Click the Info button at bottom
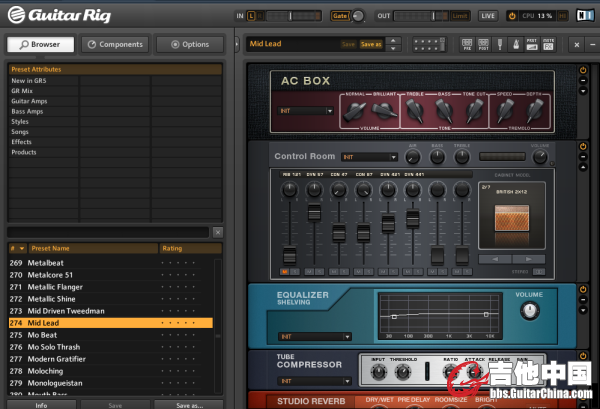Screen dimensions: 600x409 click(41, 405)
